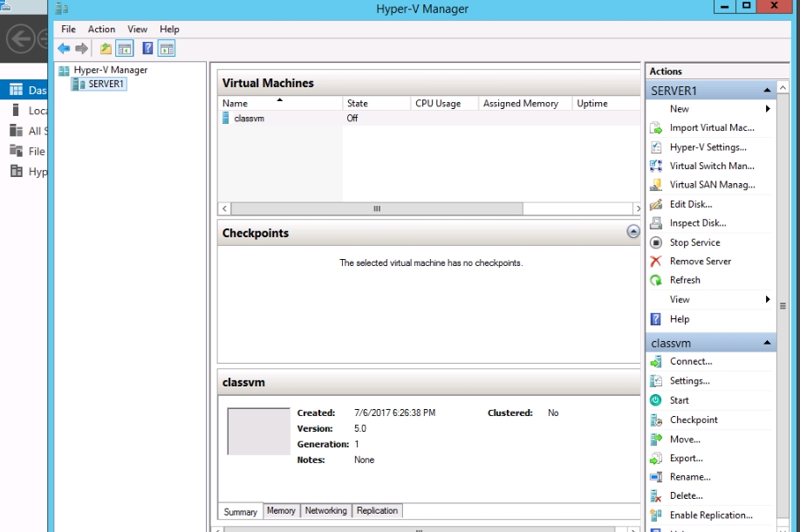Screen dimensions: 800x532
Task: Click the Help icon in SERVER1 actions
Action: pyautogui.click(x=656, y=319)
